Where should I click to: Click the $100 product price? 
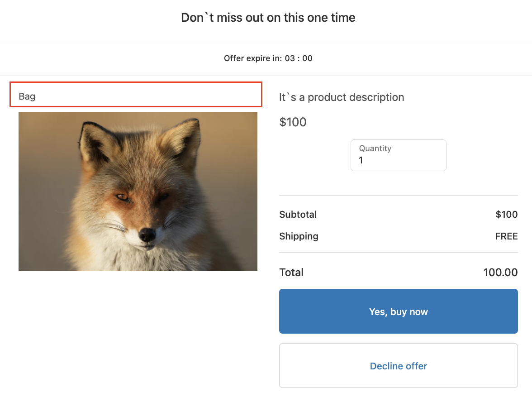(x=293, y=122)
